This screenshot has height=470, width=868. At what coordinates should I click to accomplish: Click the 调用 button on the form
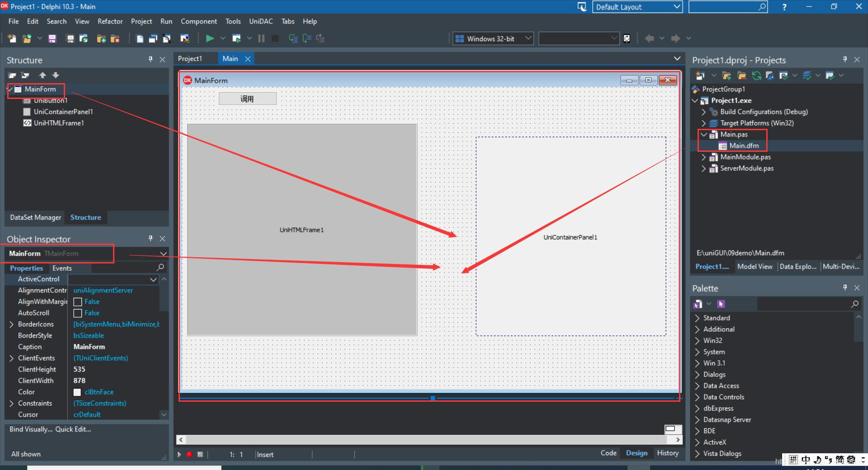coord(247,99)
